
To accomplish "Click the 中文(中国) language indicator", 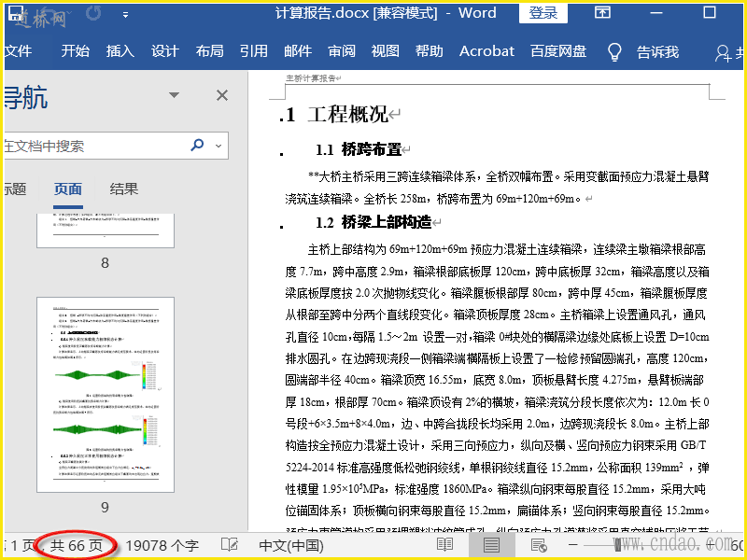I will 290,545.
